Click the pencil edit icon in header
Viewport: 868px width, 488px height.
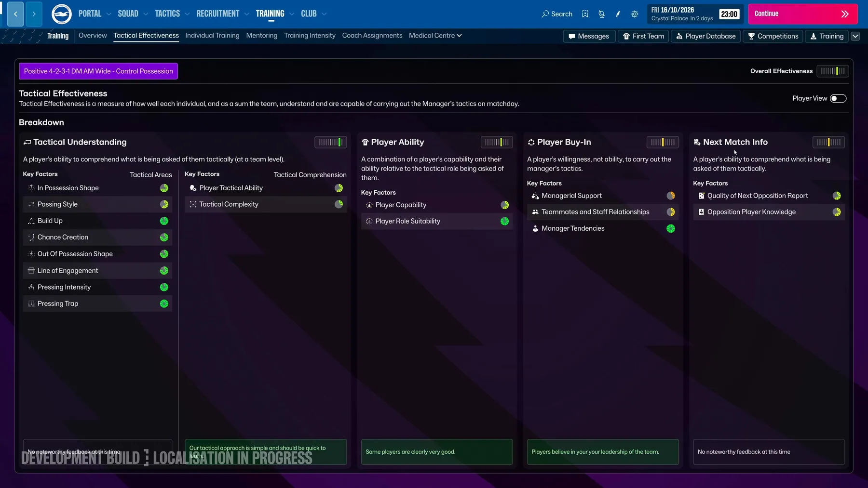point(618,14)
